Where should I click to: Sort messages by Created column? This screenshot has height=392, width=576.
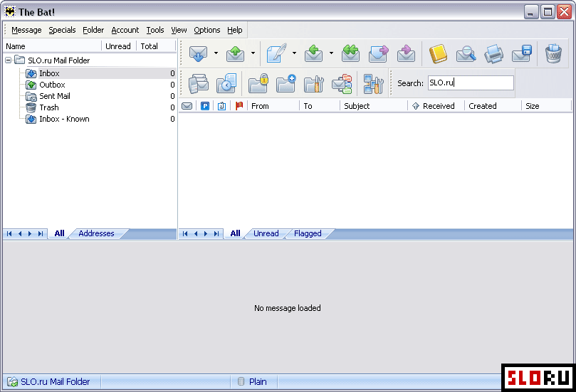click(493, 106)
